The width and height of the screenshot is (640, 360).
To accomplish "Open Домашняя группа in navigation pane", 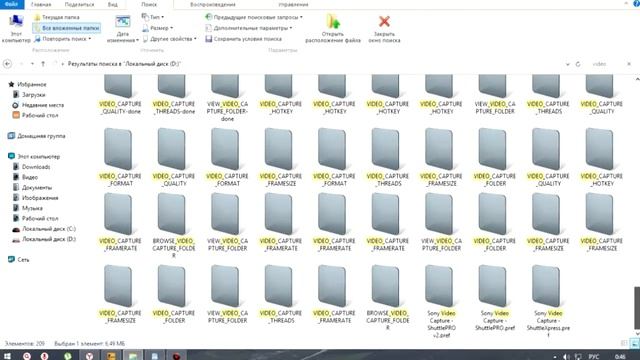I will tap(37, 136).
